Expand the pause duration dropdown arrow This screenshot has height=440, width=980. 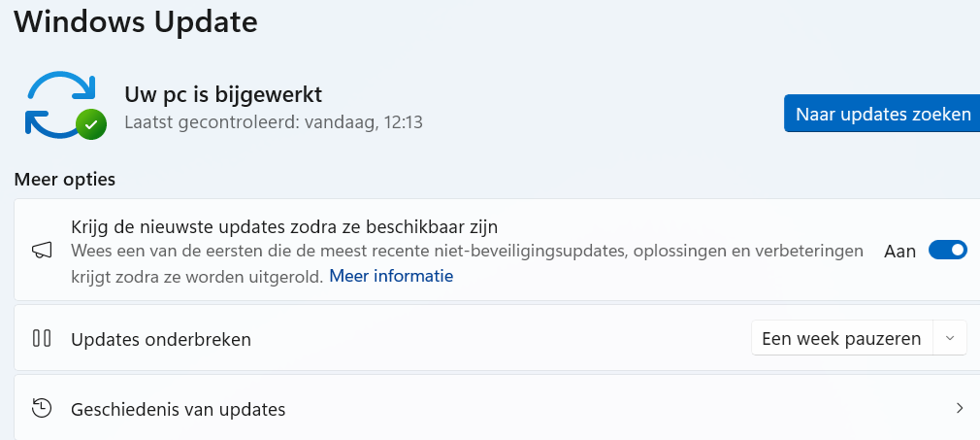click(950, 339)
